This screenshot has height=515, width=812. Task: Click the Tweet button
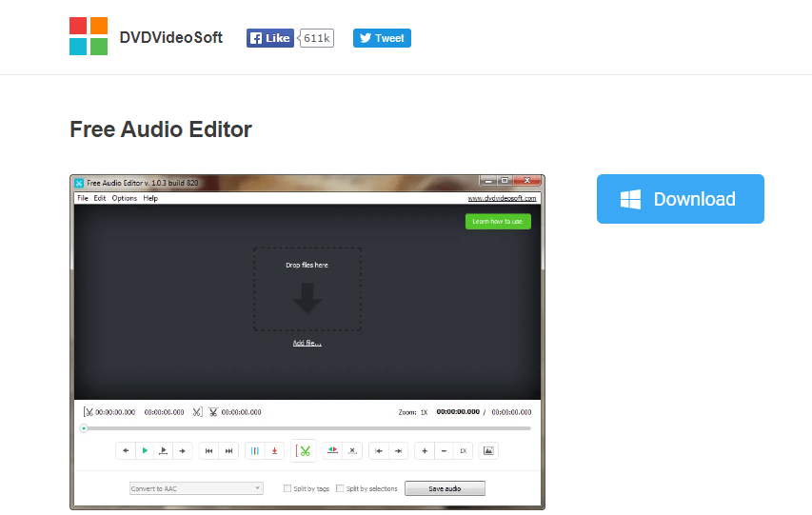tap(382, 38)
